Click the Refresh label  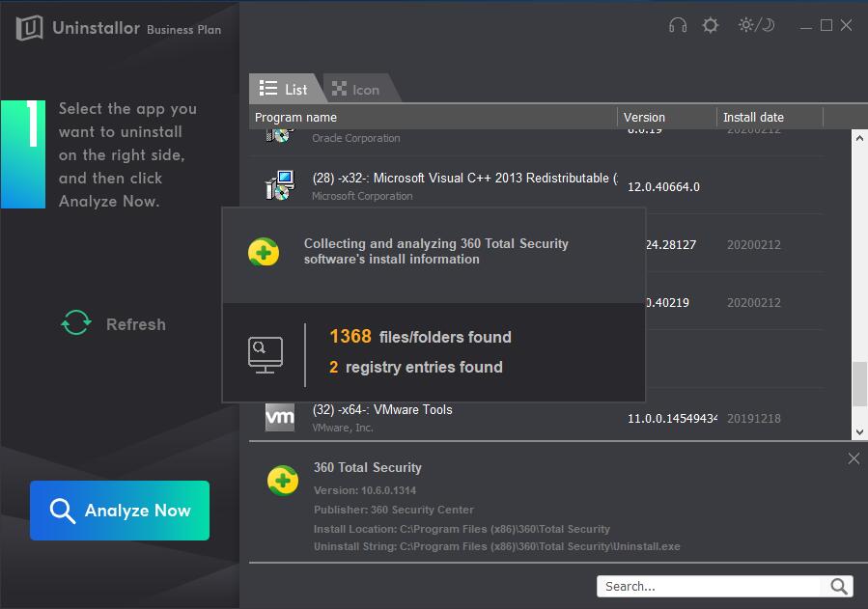coord(135,324)
